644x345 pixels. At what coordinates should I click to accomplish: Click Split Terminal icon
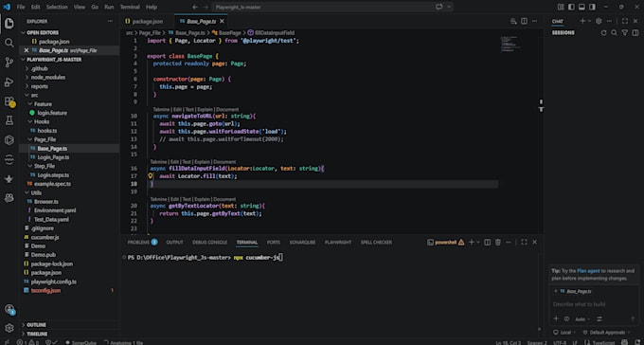[x=487, y=243]
